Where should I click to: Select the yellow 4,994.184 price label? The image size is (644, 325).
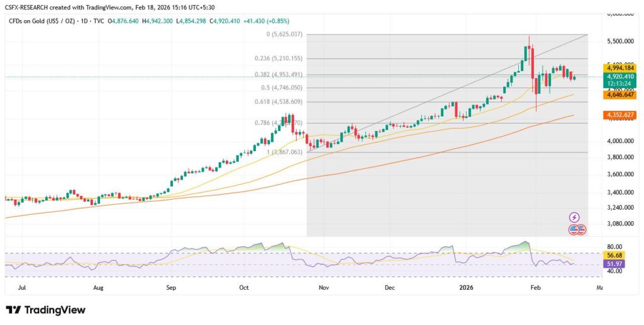(x=619, y=68)
